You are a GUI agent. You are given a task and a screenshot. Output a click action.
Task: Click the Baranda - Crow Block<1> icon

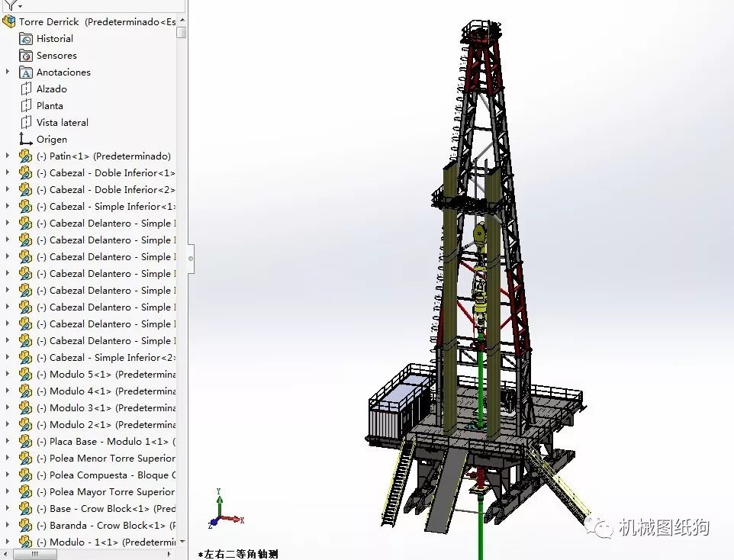[x=25, y=526]
